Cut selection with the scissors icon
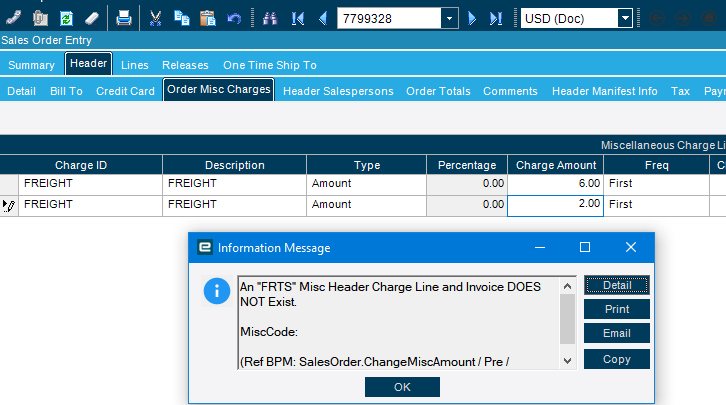The height and width of the screenshot is (405, 726). pos(155,19)
